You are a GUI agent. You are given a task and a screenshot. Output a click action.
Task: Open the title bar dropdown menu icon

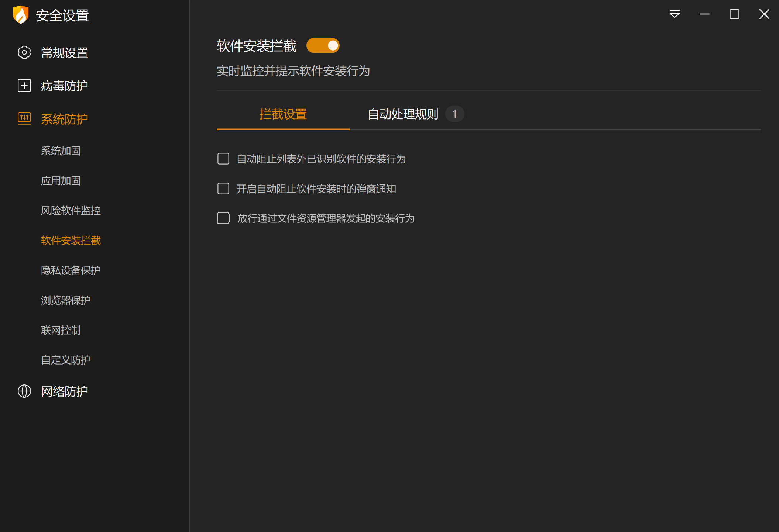[675, 14]
